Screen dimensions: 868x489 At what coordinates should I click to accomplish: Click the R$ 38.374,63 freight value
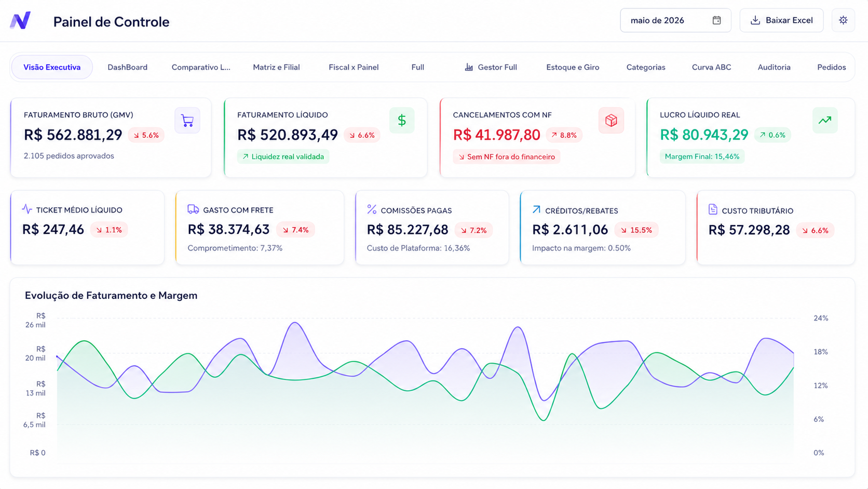pyautogui.click(x=228, y=230)
